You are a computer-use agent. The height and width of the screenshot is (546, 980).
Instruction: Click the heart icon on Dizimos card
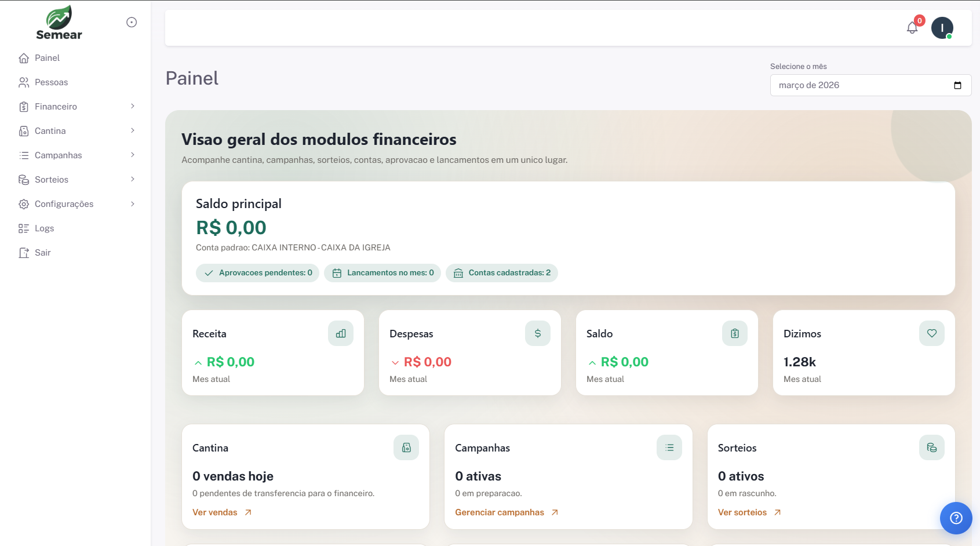pos(931,333)
